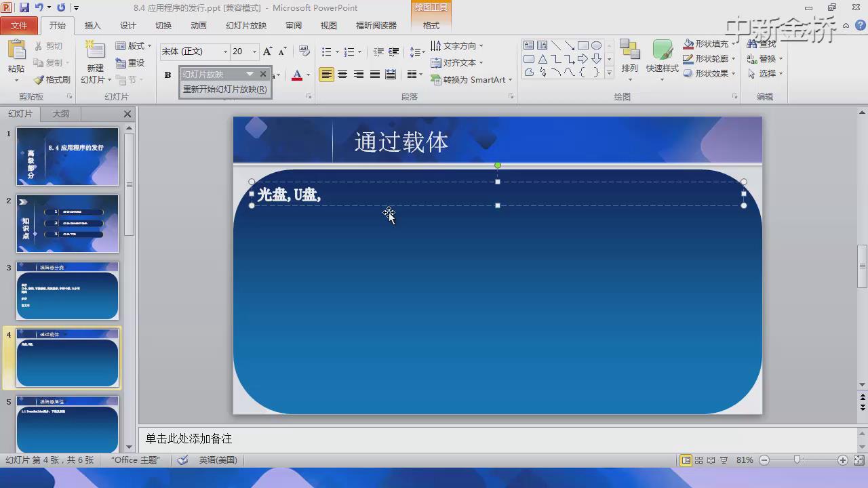Increase font size with the large A icon
The width and height of the screenshot is (868, 488).
pyautogui.click(x=267, y=52)
